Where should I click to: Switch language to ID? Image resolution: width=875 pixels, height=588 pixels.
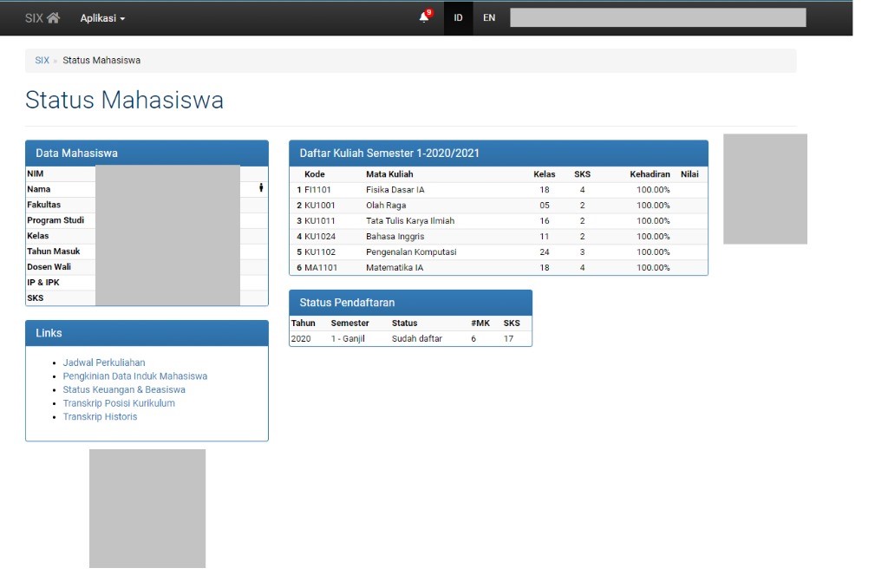tap(458, 18)
